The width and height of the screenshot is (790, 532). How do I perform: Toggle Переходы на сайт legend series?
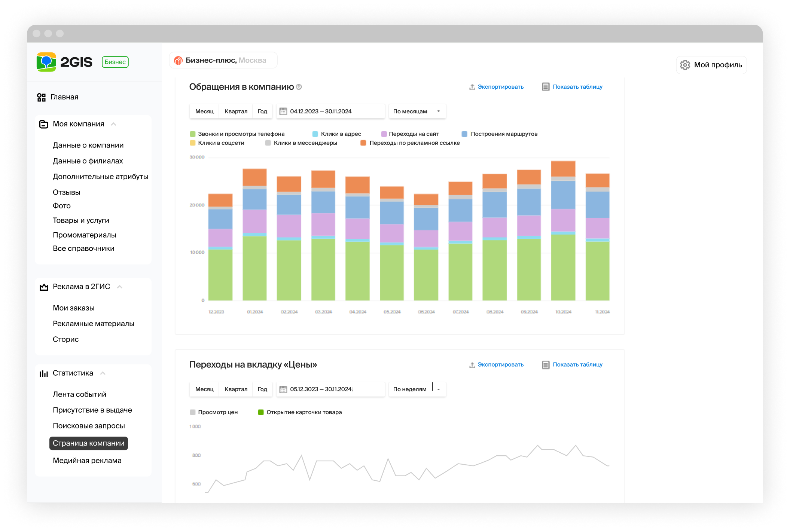pyautogui.click(x=410, y=134)
